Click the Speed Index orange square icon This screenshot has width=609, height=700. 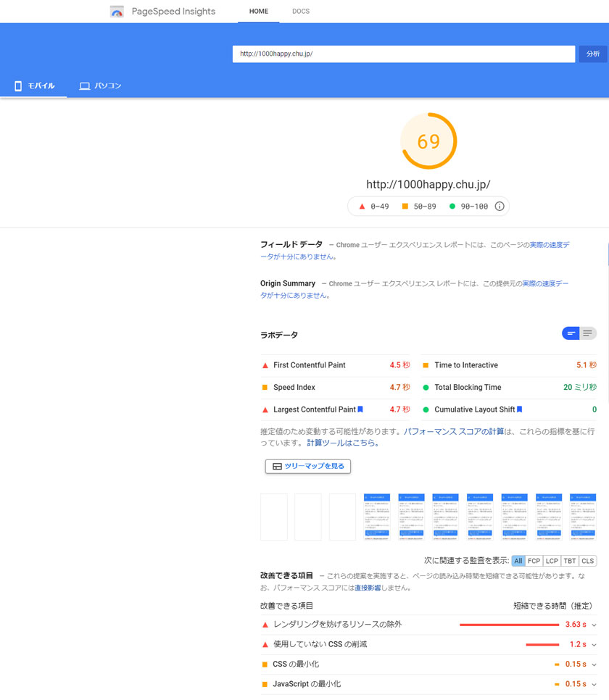pos(265,388)
